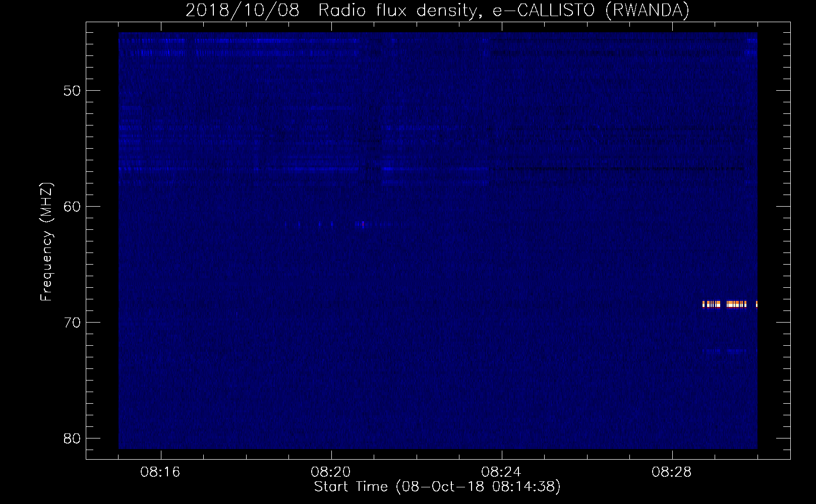
Task: Click the 08:20 time tick label
Action: tap(331, 472)
